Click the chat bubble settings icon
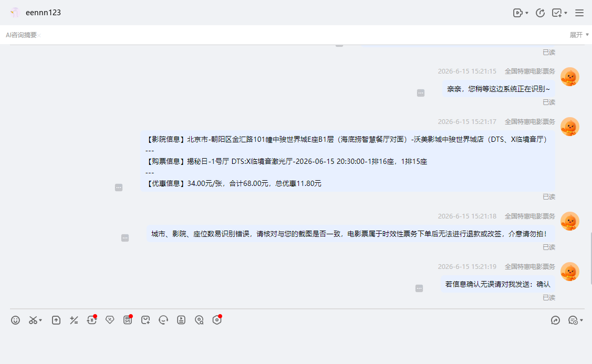Screen dimensions: 592x364 (x=573, y=320)
